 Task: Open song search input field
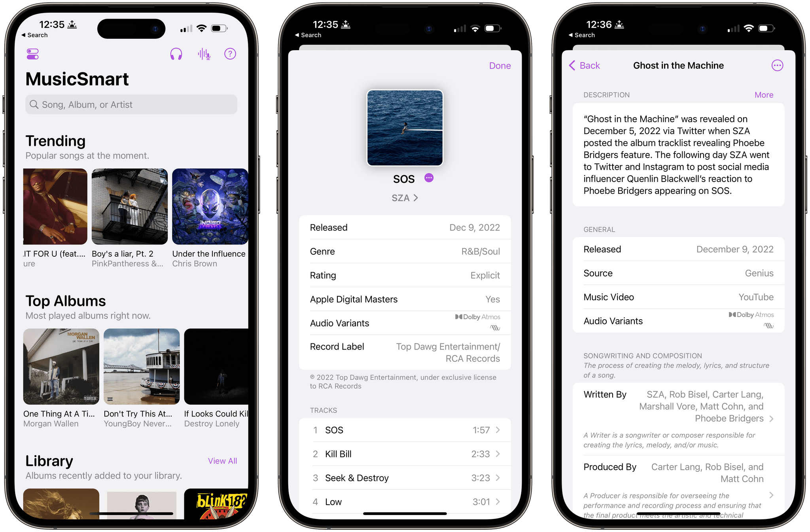(130, 106)
